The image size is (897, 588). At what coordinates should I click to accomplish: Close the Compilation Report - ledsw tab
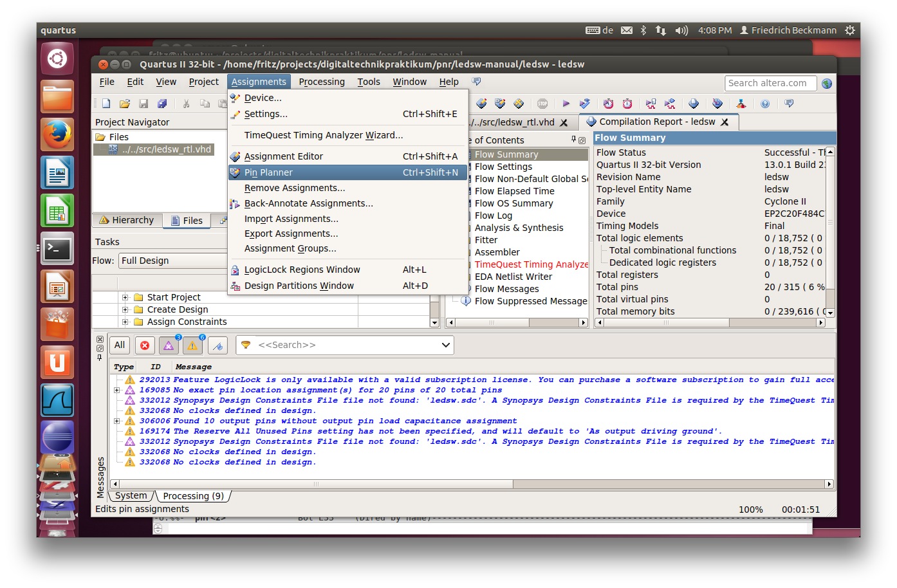[725, 122]
